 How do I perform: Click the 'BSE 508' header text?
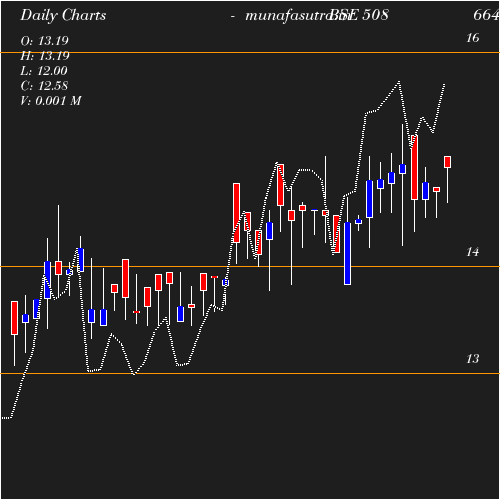coord(359,15)
